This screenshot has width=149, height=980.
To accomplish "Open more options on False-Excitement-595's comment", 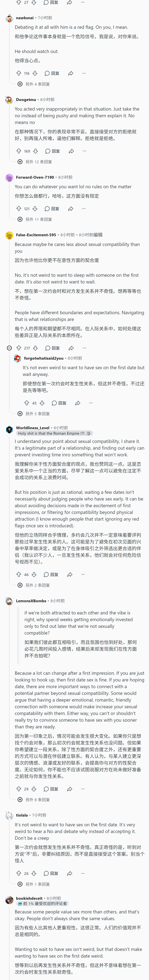I will pos(84,348).
